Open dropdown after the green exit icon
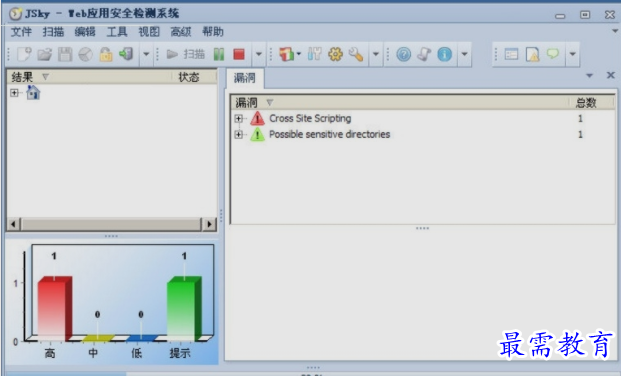The width and height of the screenshot is (621, 376). 146,54
